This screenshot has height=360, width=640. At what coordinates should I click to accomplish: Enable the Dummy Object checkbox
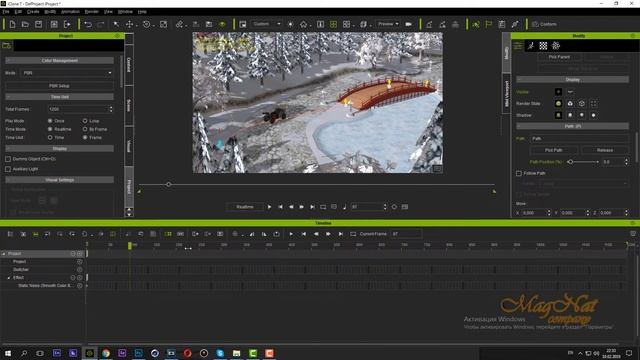8,159
